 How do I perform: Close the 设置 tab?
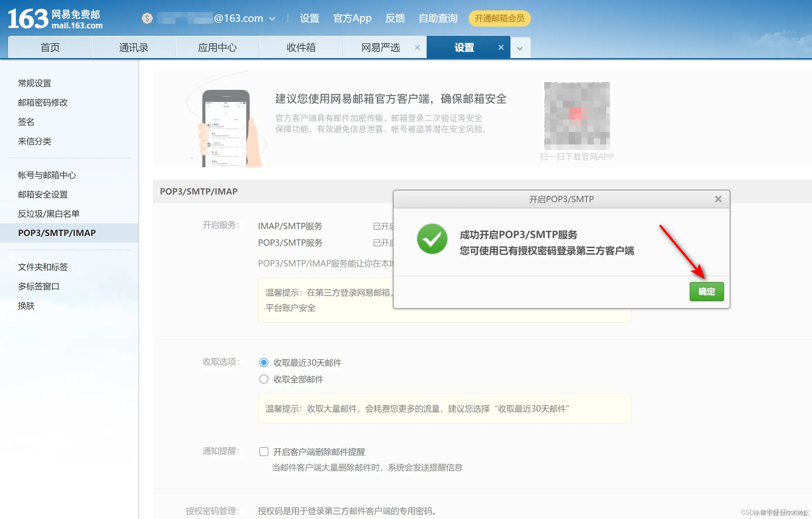coord(501,47)
